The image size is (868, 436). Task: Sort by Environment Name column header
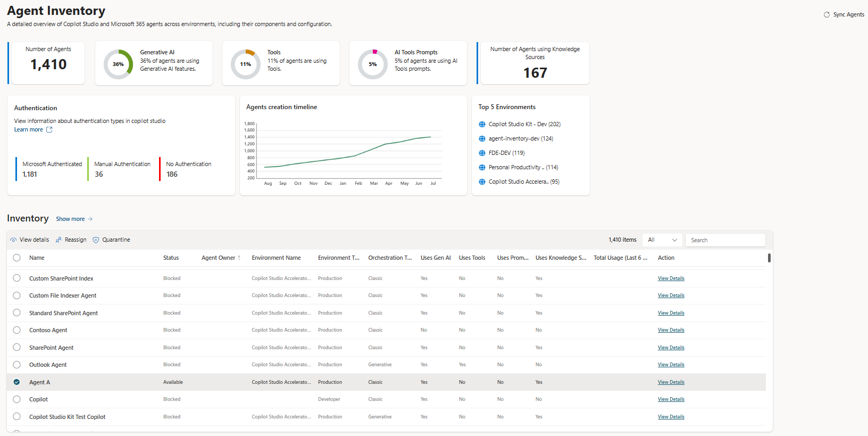[276, 258]
